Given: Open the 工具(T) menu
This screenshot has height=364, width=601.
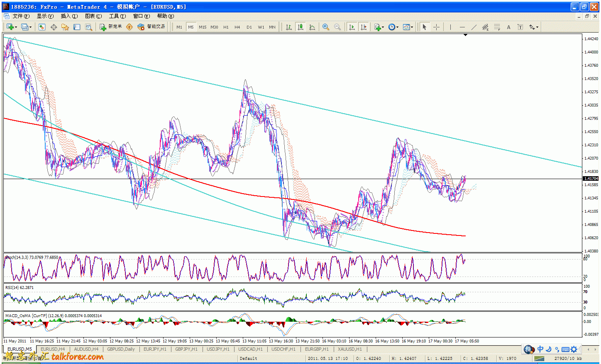Looking at the screenshot, I should [117, 16].
